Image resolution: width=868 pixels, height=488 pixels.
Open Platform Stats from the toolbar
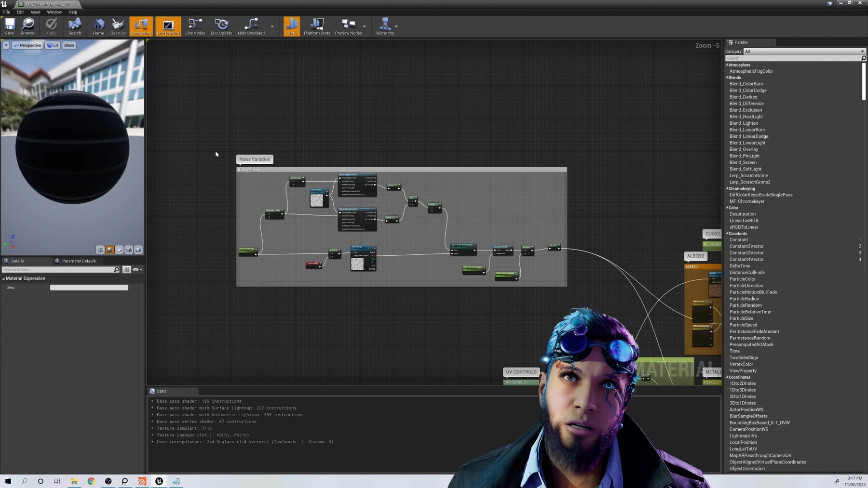coord(317,25)
